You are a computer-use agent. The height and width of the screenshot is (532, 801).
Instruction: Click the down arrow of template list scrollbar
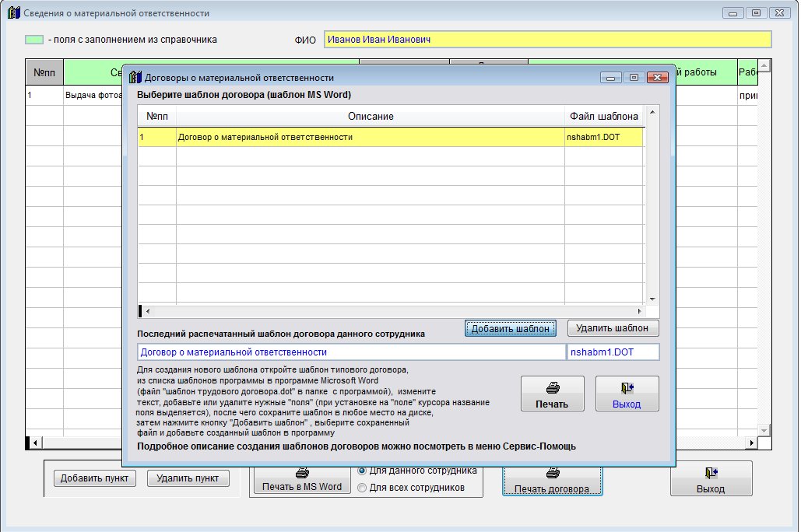point(652,299)
